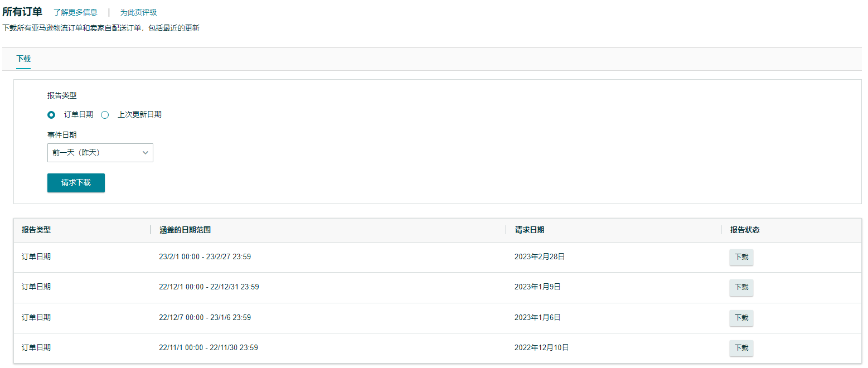Screen dimensions: 868x368
Task: Download the report requested on 2023年1月6日
Action: tap(741, 318)
